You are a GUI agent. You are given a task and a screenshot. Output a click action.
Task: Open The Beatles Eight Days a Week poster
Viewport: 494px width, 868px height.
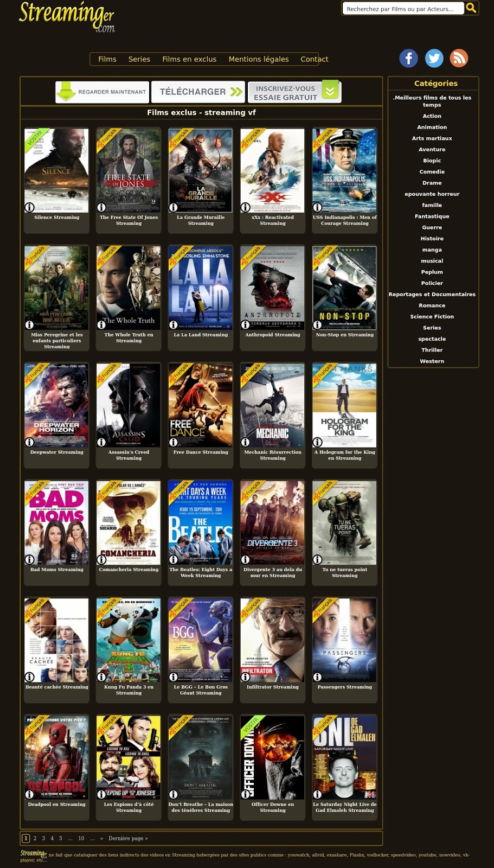[x=201, y=523]
